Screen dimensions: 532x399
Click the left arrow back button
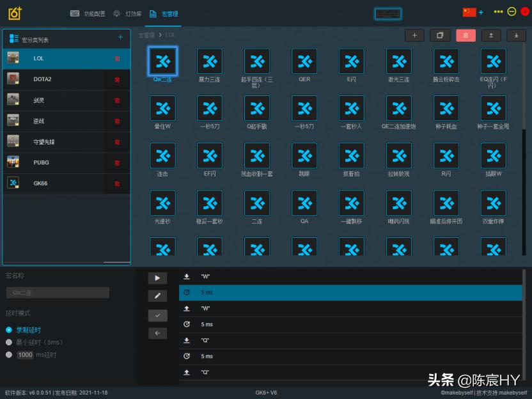coord(157,333)
